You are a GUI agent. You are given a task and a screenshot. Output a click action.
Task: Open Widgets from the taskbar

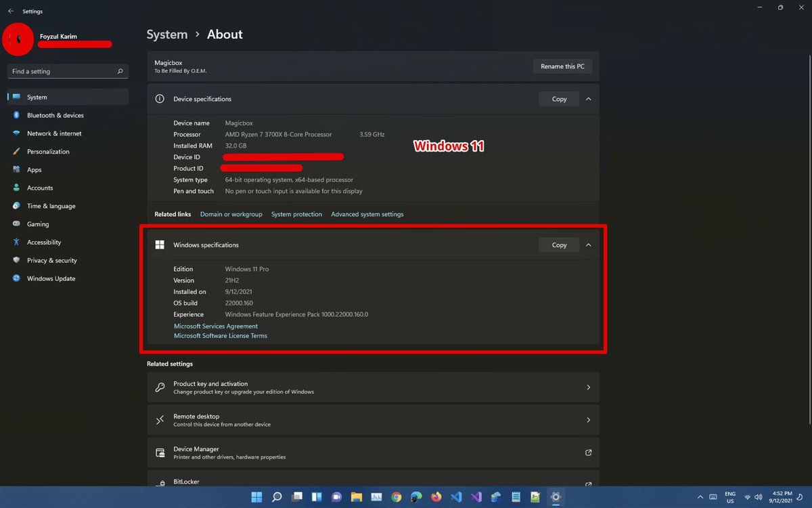[x=317, y=497]
